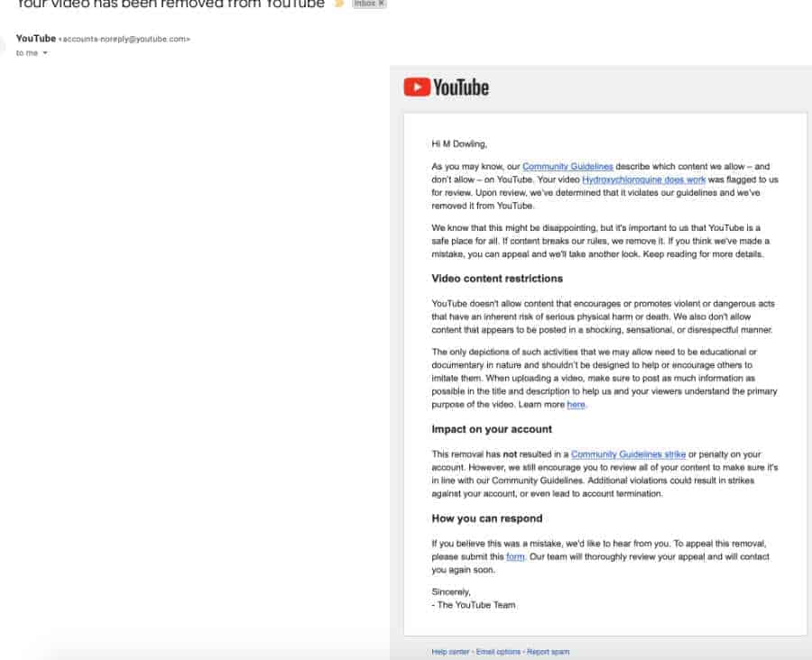Click the sender name YouTube
Viewport: 812px width, 660px height.
(x=36, y=38)
